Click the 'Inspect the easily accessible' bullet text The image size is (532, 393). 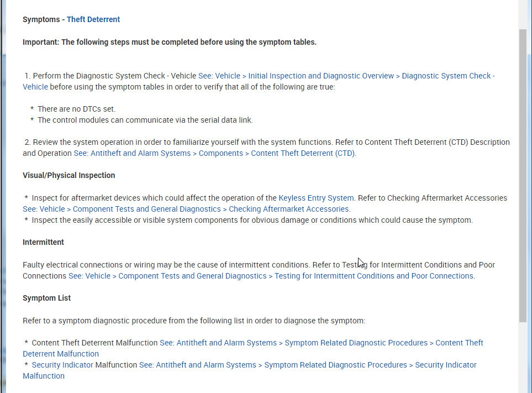pyautogui.click(x=252, y=220)
